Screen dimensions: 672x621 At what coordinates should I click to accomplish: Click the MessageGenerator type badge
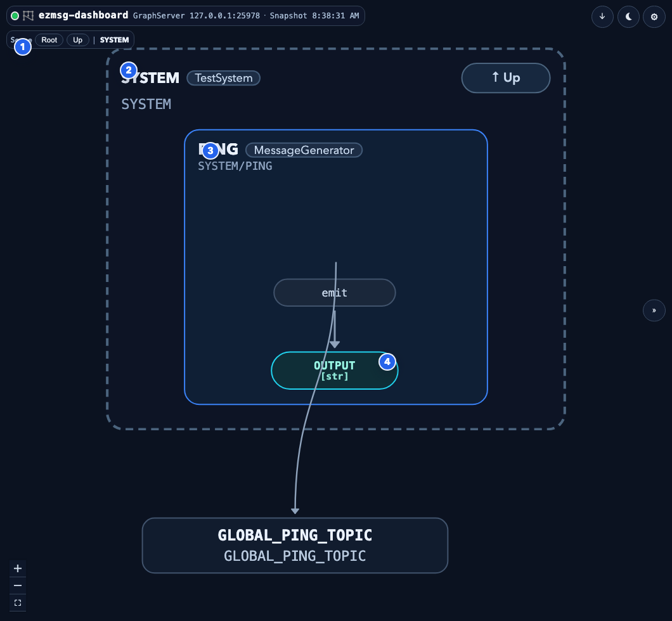[304, 150]
